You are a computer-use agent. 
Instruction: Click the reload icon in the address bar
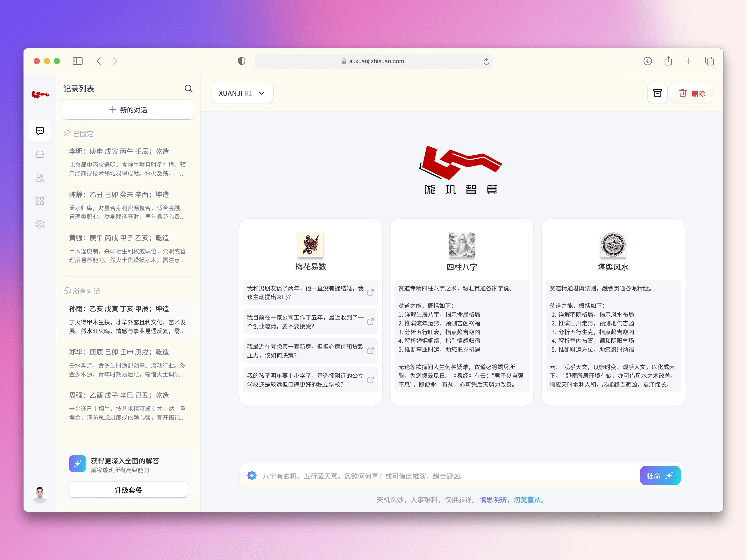486,61
